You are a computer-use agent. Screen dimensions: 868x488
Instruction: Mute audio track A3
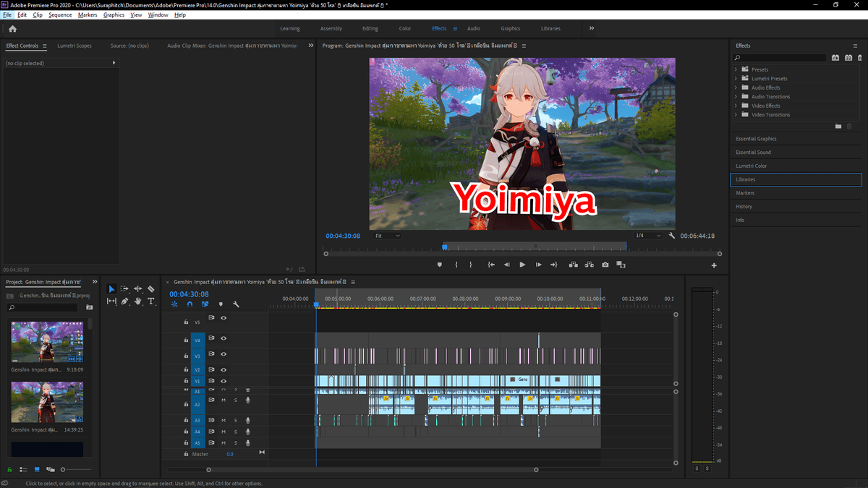(x=224, y=420)
